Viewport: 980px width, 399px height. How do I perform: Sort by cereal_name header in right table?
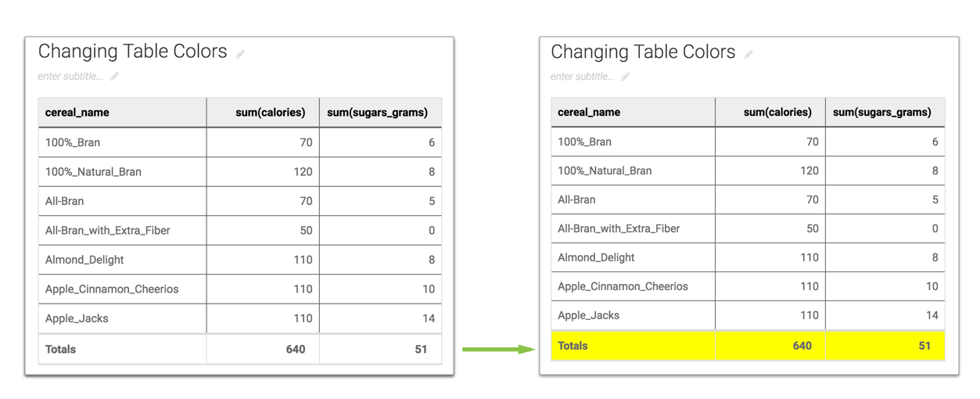[x=588, y=112]
